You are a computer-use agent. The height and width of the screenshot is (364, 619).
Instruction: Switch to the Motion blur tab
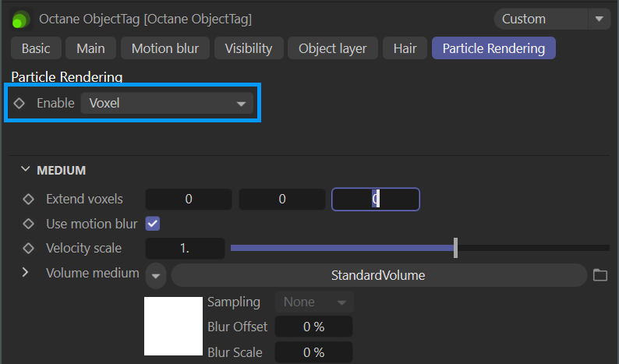pyautogui.click(x=165, y=48)
